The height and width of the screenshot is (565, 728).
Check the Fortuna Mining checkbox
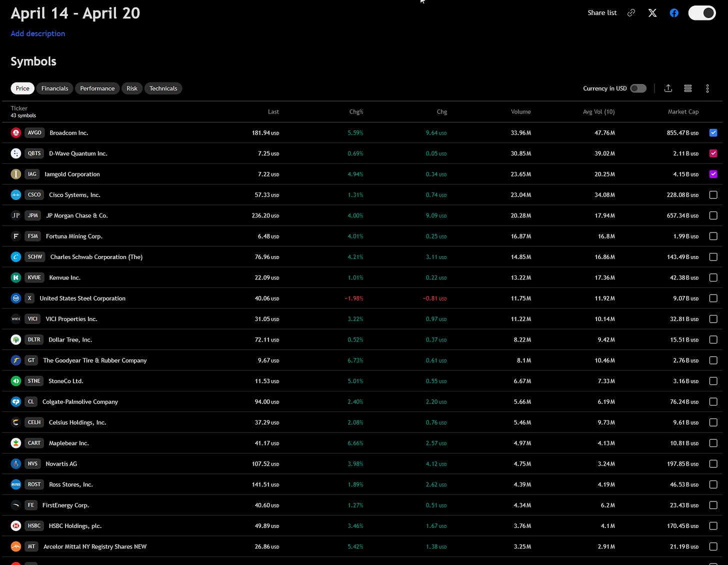tap(713, 236)
